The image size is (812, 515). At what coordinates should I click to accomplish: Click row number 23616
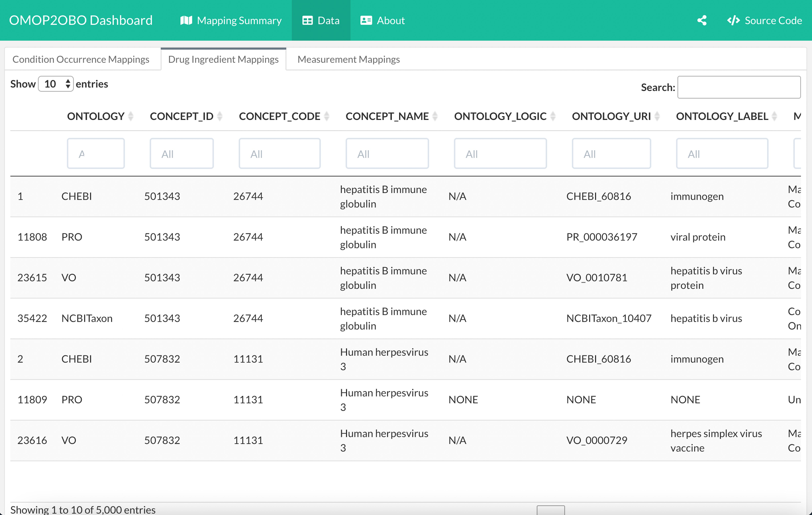(32, 440)
